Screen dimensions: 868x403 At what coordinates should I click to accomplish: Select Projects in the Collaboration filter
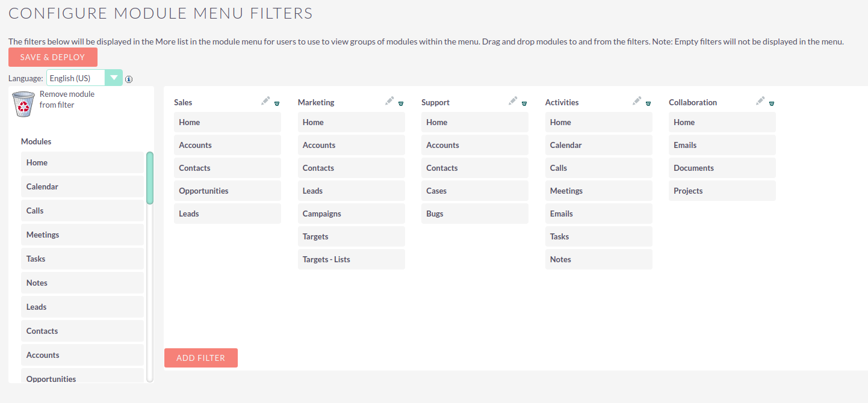(722, 190)
